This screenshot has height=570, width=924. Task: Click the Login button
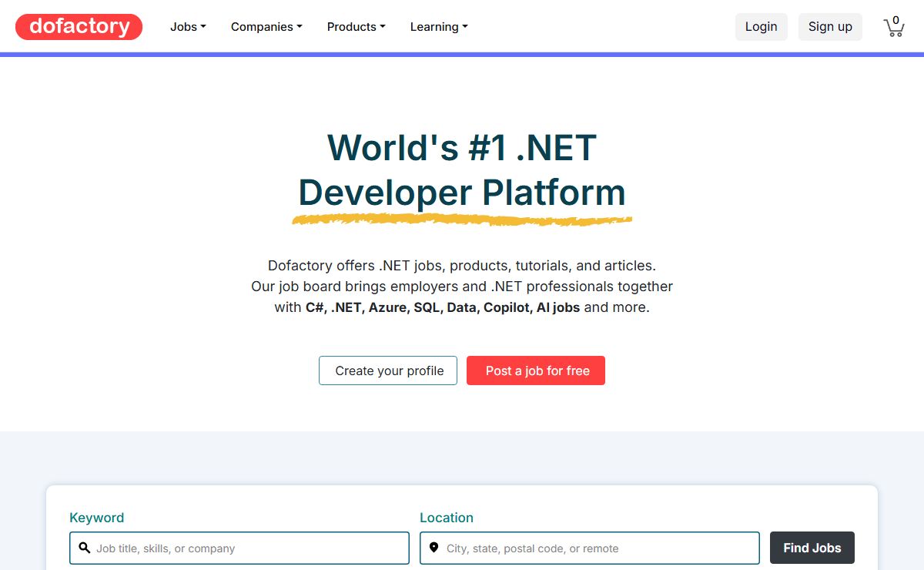[x=761, y=26]
